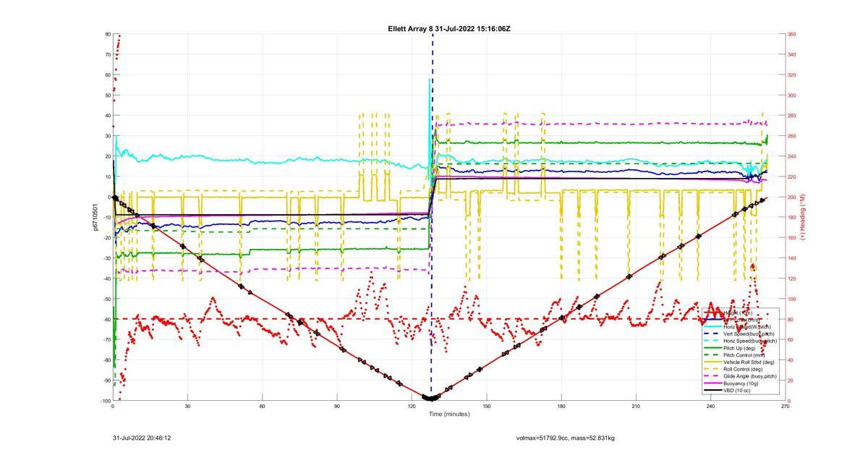Click the '150' tick on the time axis
The image size is (868, 450).
tap(486, 407)
